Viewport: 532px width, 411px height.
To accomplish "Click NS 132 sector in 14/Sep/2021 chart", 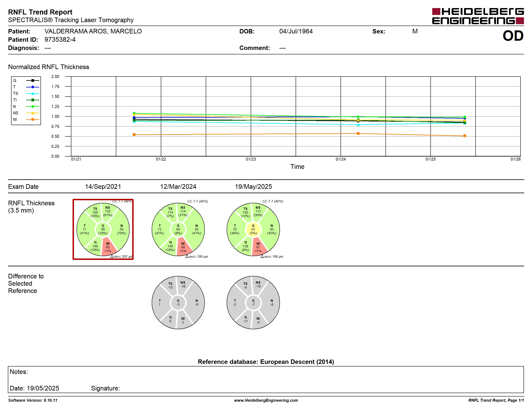I will click(x=108, y=211).
